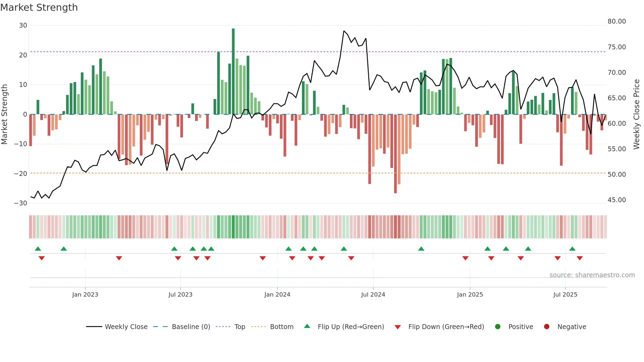The image size is (644, 362).
Task: Click the orange dotted Bottom threshold line
Action: click(318, 173)
